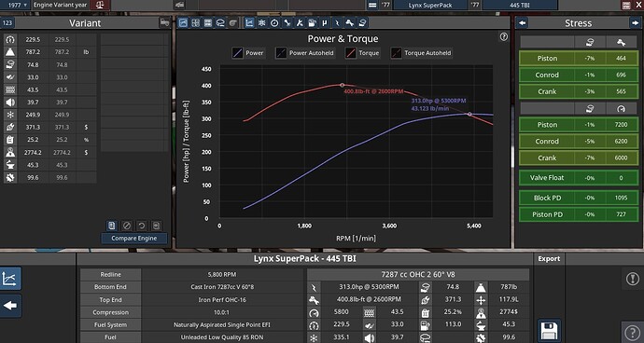
Task: Click the back arrow button on left sidebar
Action: point(10,306)
